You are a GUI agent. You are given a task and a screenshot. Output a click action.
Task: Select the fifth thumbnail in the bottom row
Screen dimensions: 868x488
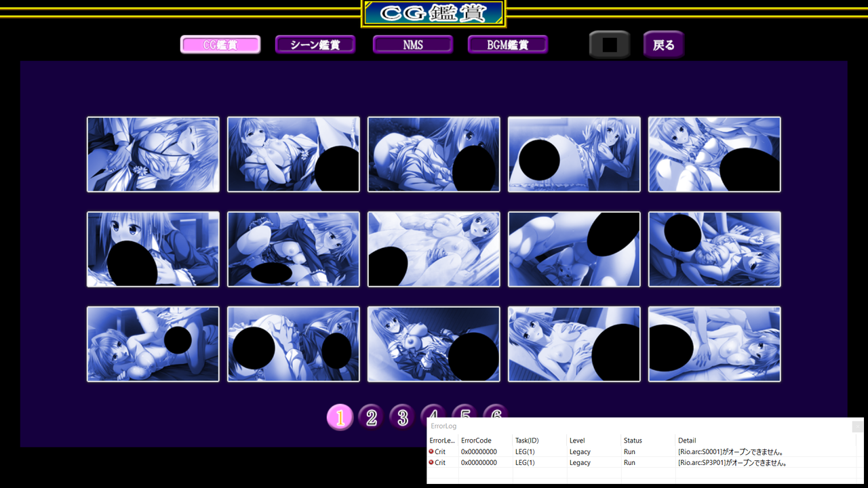[x=715, y=344]
